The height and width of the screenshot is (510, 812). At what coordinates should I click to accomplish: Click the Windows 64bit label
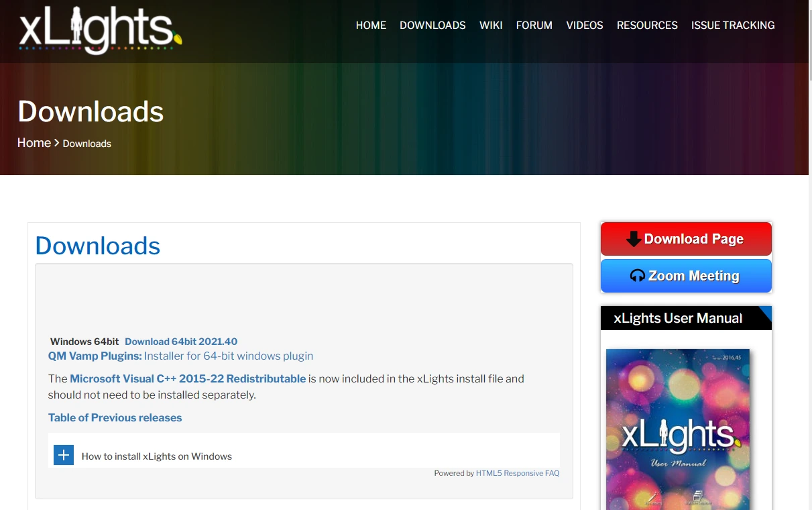tap(84, 342)
